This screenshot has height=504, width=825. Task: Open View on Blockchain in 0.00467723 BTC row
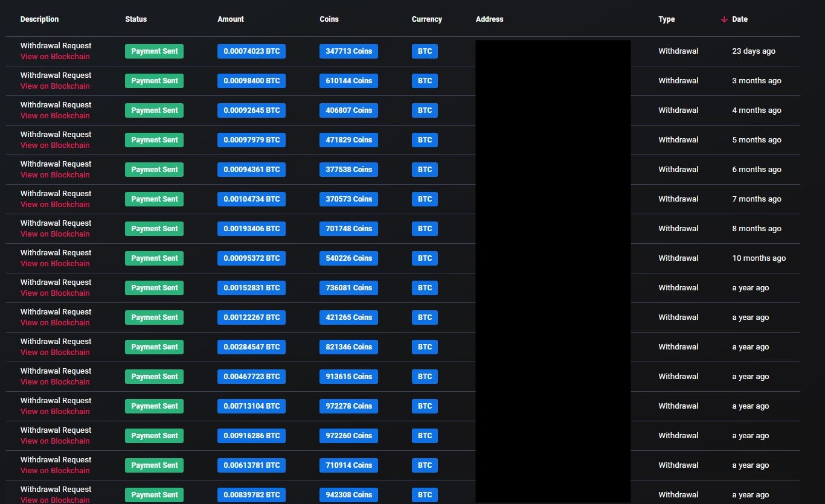pyautogui.click(x=55, y=382)
